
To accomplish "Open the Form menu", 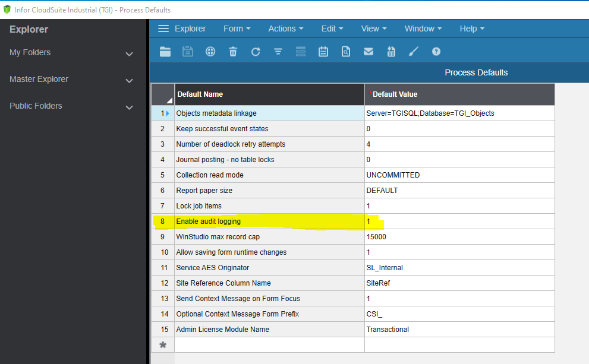I will (237, 29).
